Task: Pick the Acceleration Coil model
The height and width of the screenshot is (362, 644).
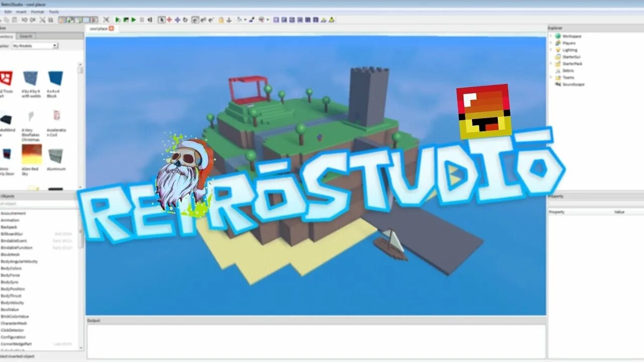Action: click(x=56, y=116)
